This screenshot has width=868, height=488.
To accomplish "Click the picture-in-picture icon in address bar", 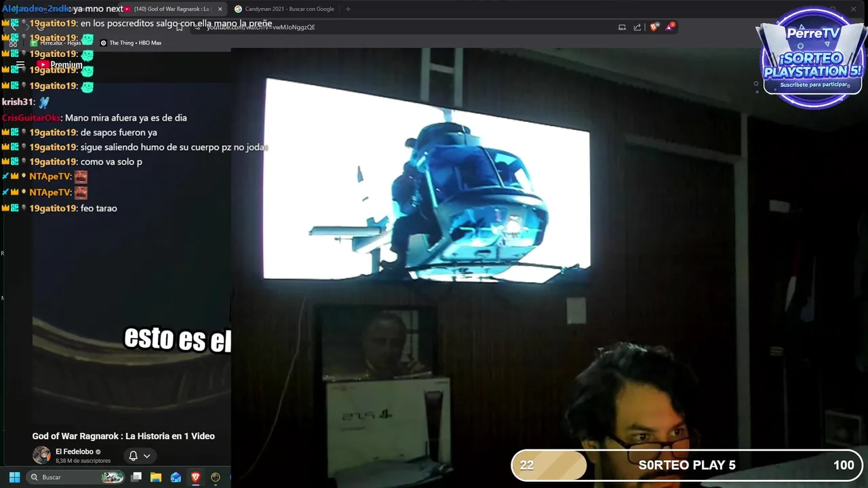I will click(622, 27).
